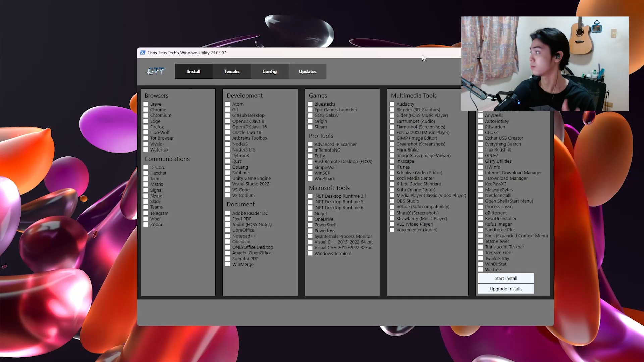This screenshot has width=644, height=362.
Task: Check the Git checkbox under Development
Action: (x=228, y=110)
